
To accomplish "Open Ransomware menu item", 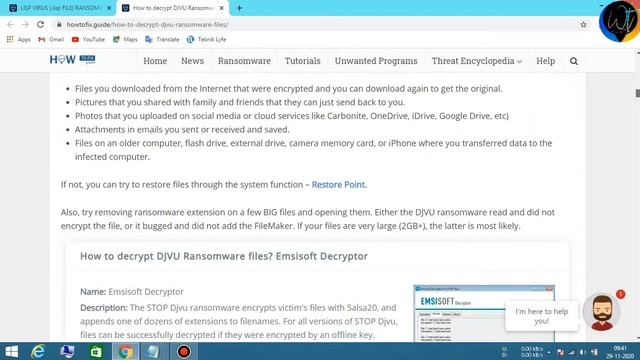I will [244, 61].
